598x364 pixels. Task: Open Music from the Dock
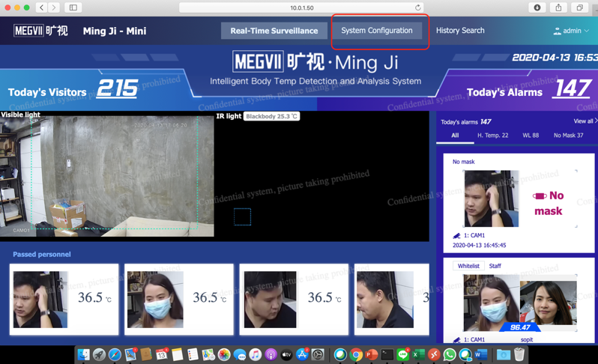[256, 355]
